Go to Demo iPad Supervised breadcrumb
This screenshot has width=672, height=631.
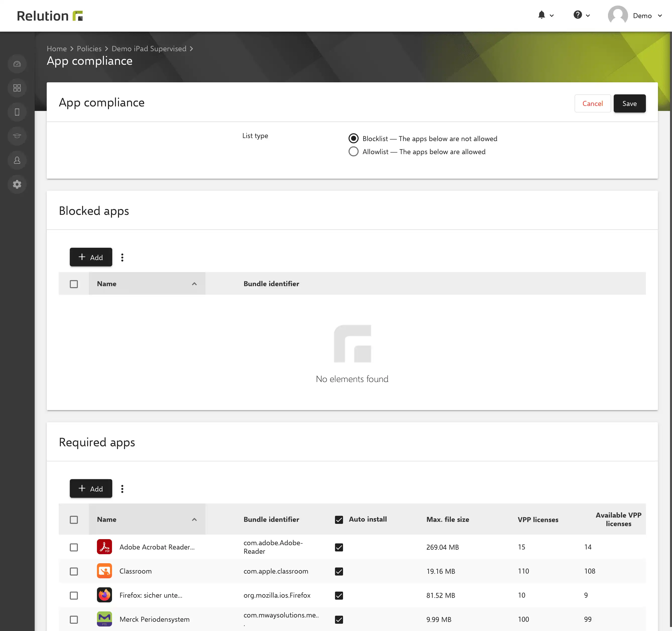pyautogui.click(x=149, y=49)
